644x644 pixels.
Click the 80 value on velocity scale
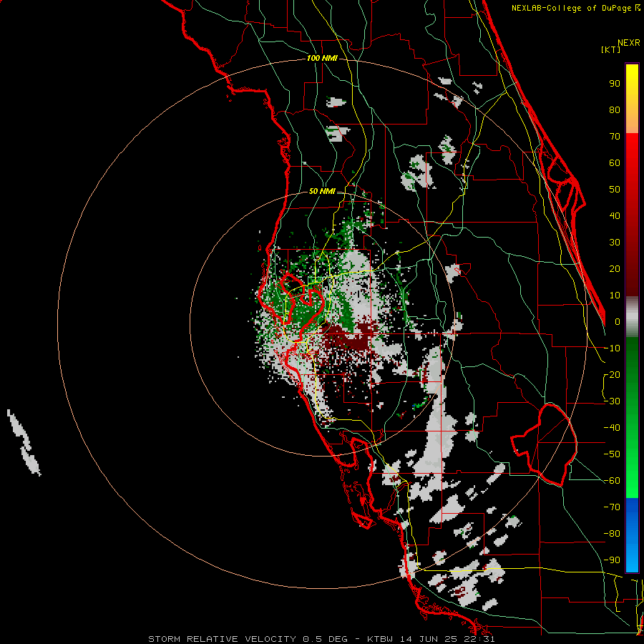615,110
